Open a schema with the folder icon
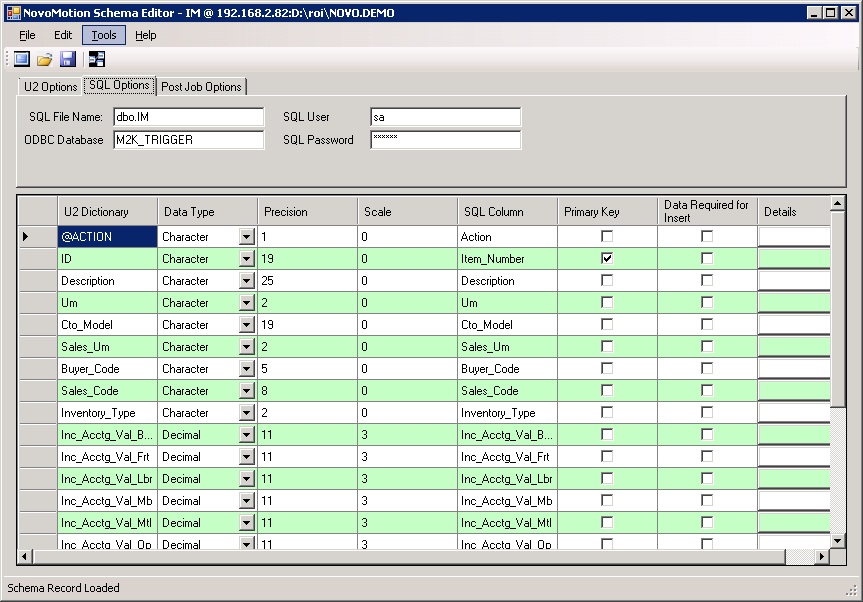This screenshot has height=602, width=863. (x=45, y=59)
